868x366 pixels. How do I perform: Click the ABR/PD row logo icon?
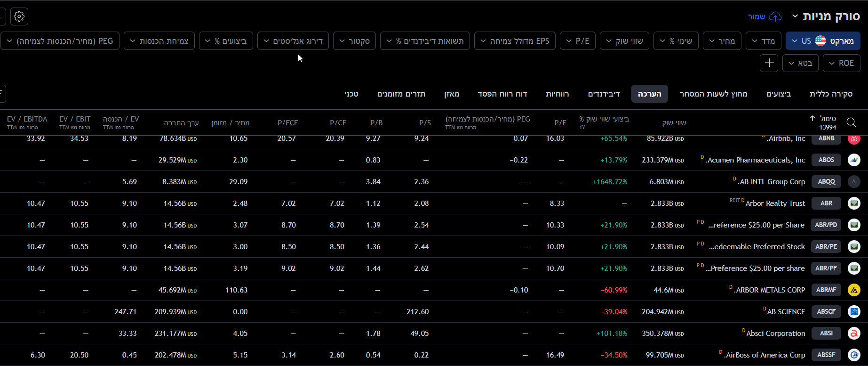click(854, 225)
